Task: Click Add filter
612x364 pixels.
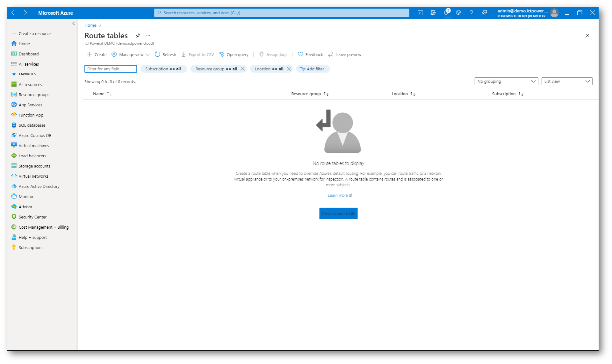Action: coord(313,69)
